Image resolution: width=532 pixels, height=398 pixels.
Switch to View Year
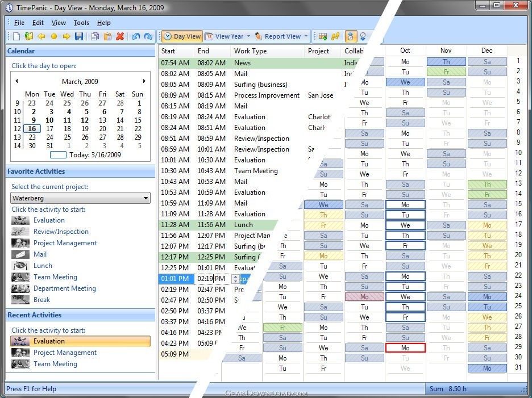[225, 36]
